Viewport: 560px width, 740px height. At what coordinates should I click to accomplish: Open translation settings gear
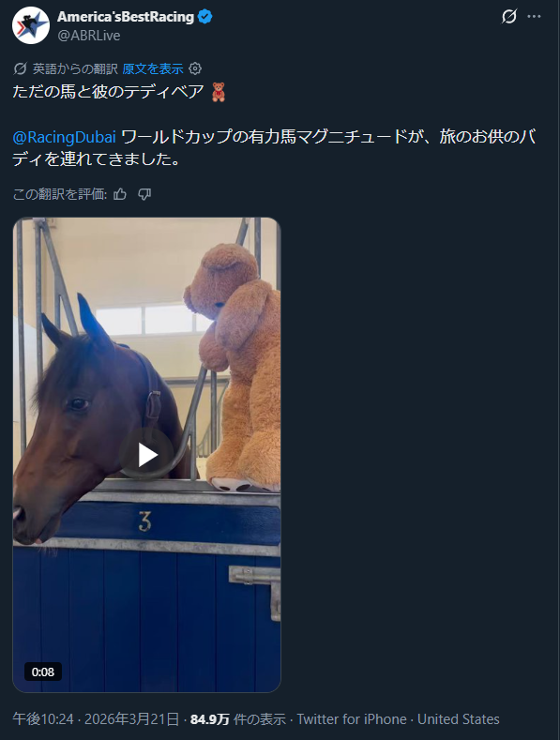pos(195,68)
